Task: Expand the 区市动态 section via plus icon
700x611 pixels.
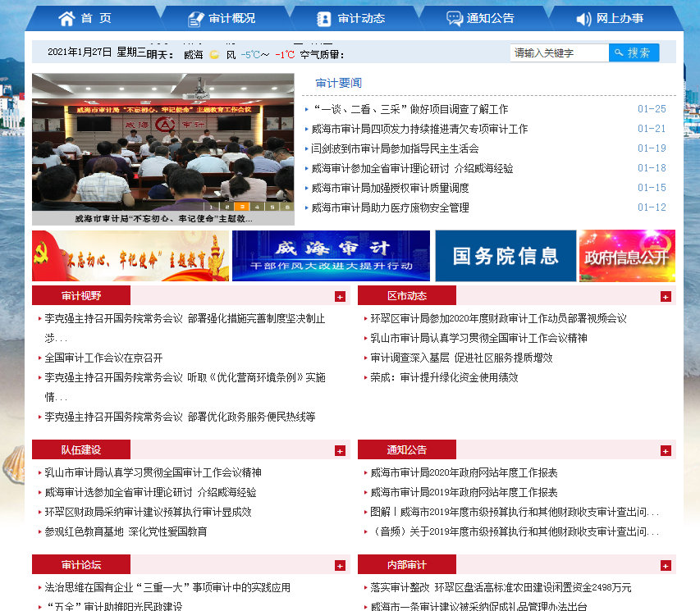Action: (x=666, y=297)
